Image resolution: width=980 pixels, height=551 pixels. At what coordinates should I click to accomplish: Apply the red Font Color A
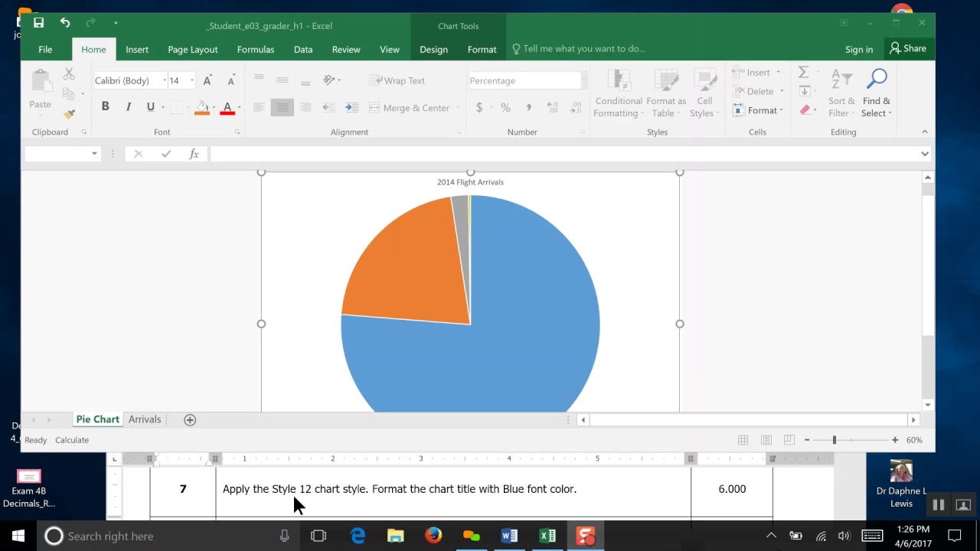pyautogui.click(x=227, y=107)
